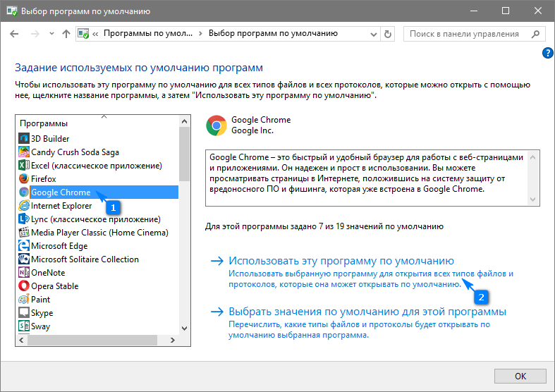Click the refresh button beside the address bar
The image size is (555, 392).
pyautogui.click(x=387, y=34)
